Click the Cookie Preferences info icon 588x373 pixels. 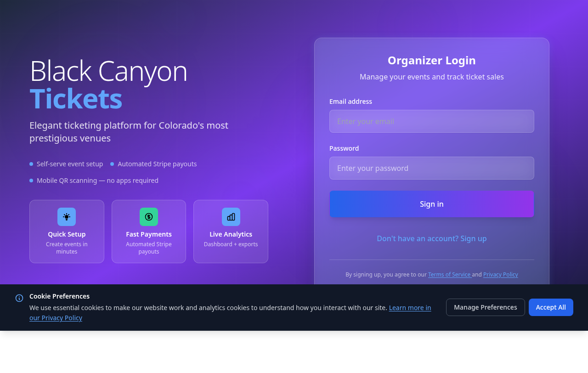tap(19, 298)
